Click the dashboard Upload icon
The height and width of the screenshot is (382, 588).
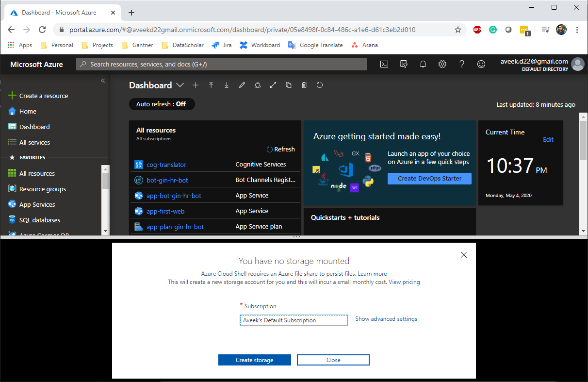[211, 85]
